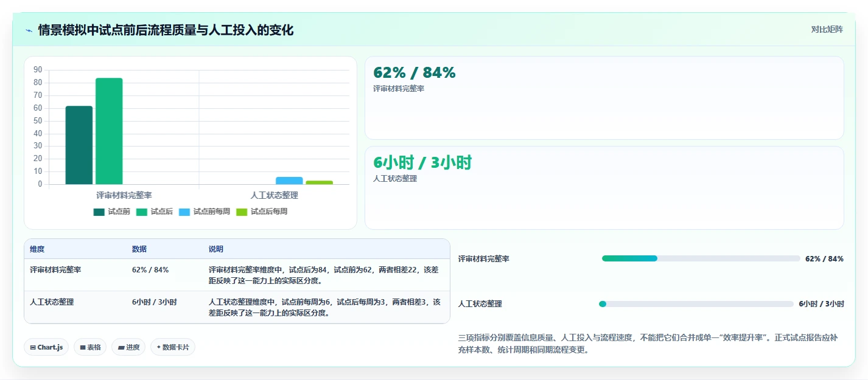
Task: Click the 评审材料完整率 progress bar
Action: tap(701, 258)
